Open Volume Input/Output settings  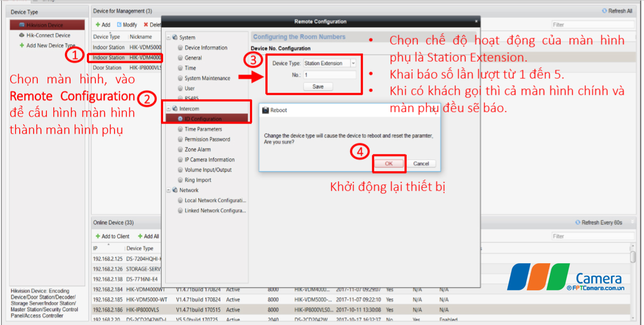[x=208, y=170]
